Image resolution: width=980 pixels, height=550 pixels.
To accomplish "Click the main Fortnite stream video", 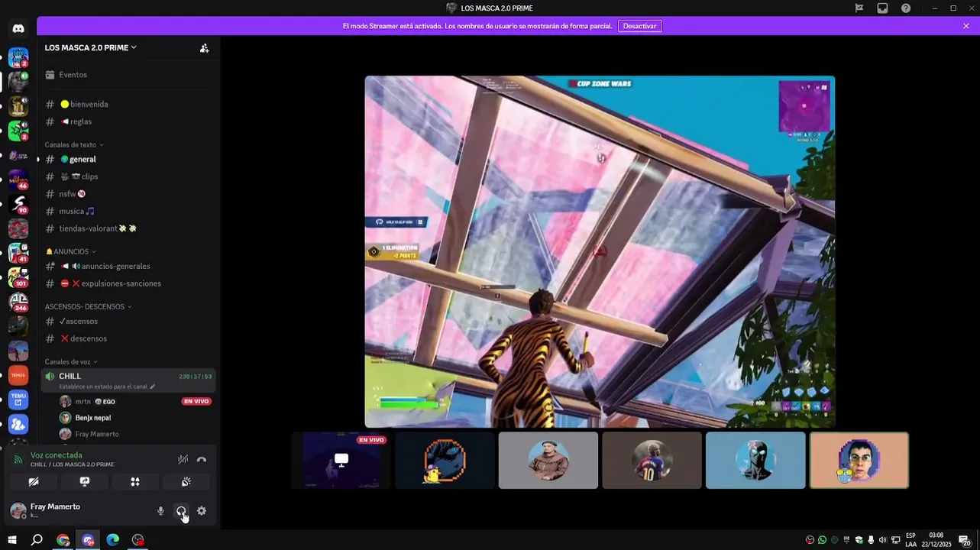I will point(600,251).
